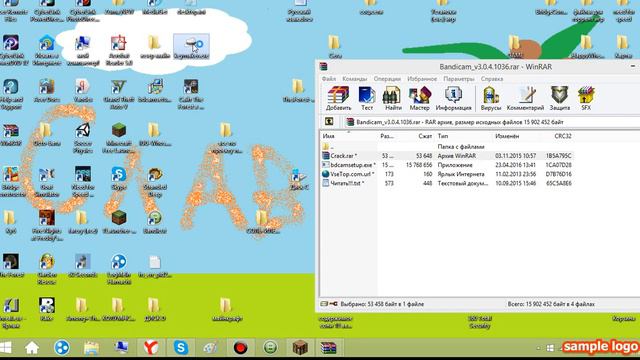
Task: Select the VseTop.com.url file row
Action: (447, 174)
